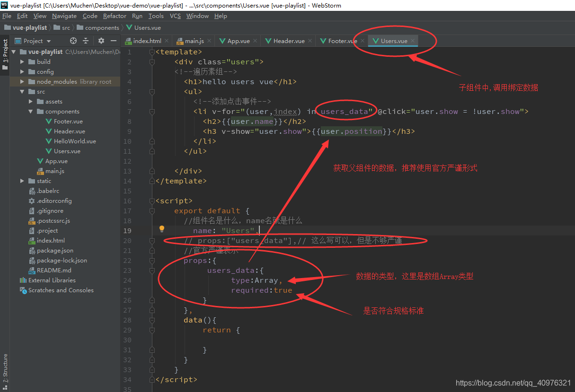Close the index.html editor tab
This screenshot has width=575, height=392.
(167, 41)
